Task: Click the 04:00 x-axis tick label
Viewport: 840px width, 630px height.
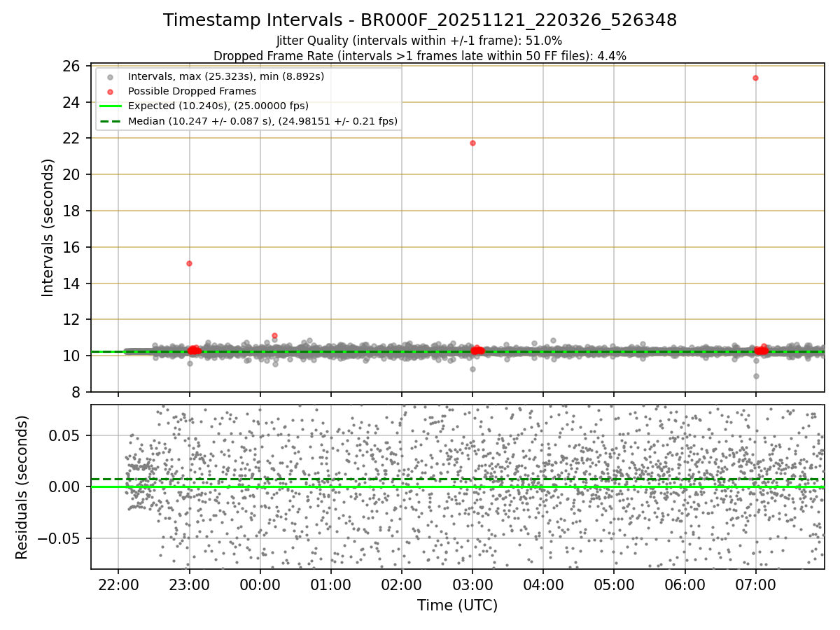Action: pyautogui.click(x=543, y=584)
